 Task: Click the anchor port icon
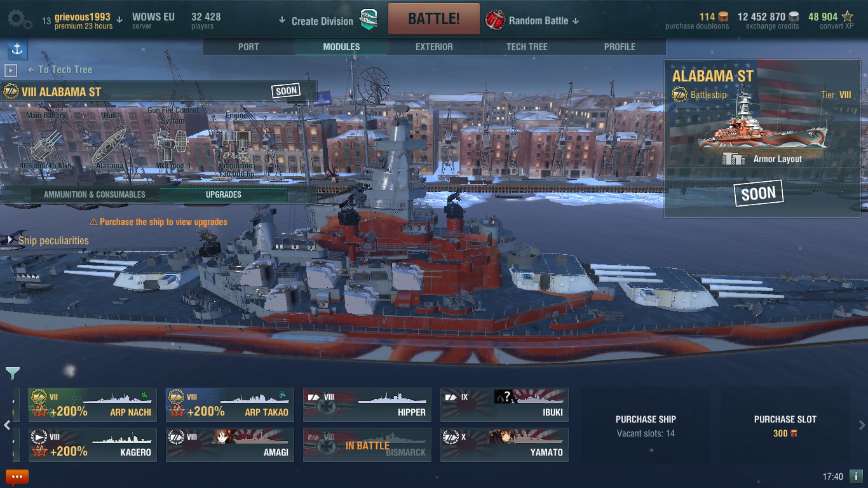click(x=17, y=49)
